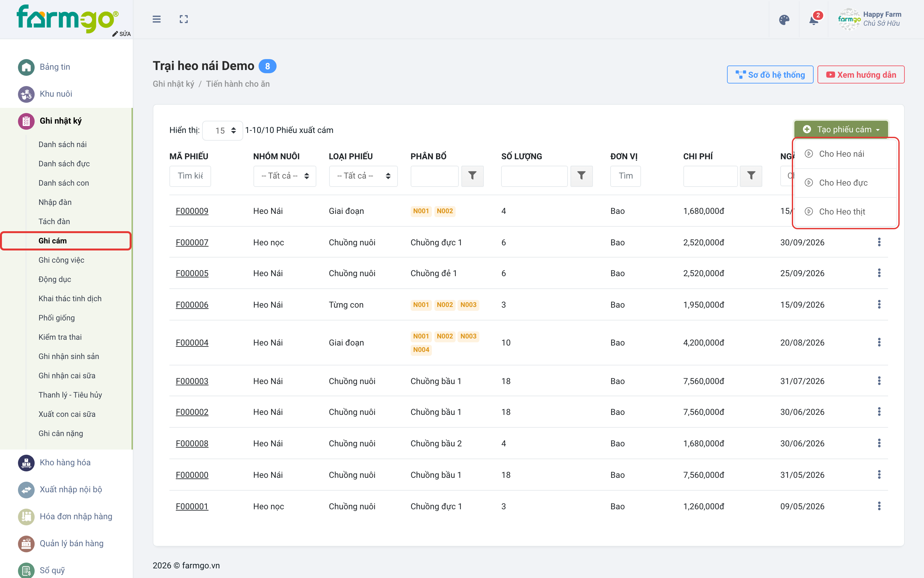
Task: Click the Kho hàng hóa warehouse icon
Action: [x=26, y=462]
